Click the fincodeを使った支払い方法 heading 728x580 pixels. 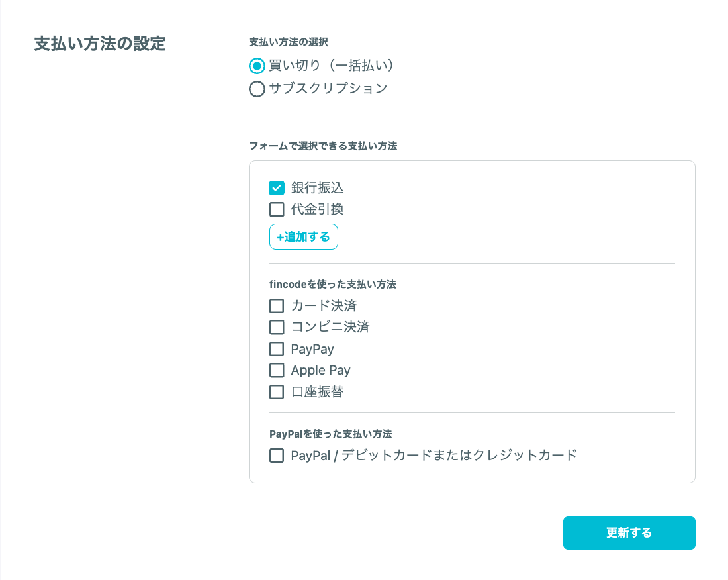[x=333, y=284]
